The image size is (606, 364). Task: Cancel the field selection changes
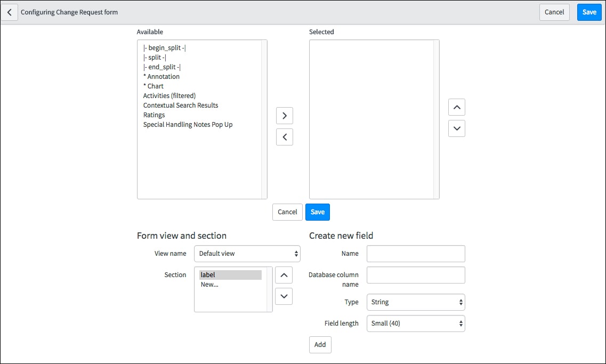coord(287,212)
